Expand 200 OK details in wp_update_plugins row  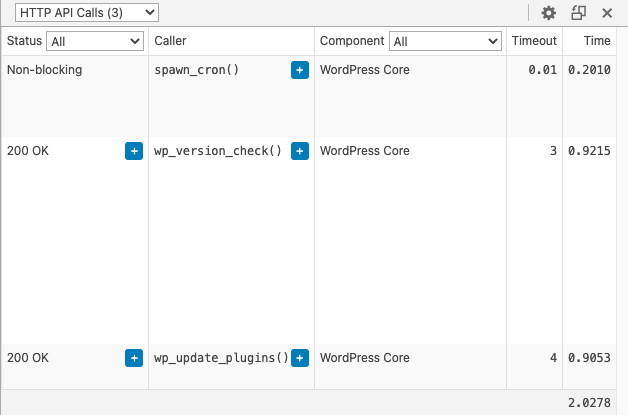pyautogui.click(x=134, y=357)
